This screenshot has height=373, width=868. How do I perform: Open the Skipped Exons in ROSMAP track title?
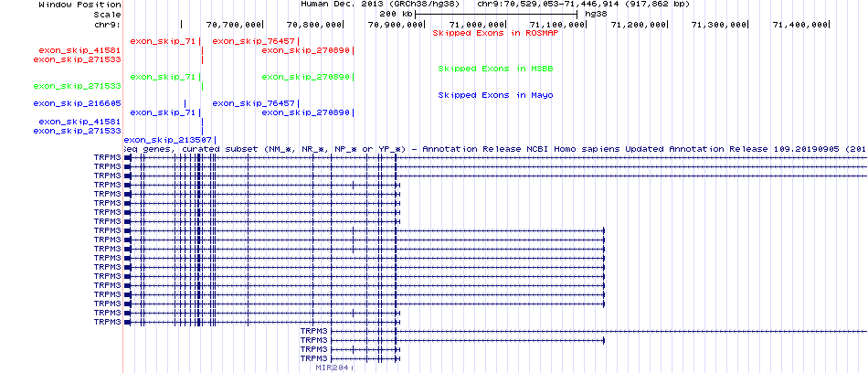[493, 33]
